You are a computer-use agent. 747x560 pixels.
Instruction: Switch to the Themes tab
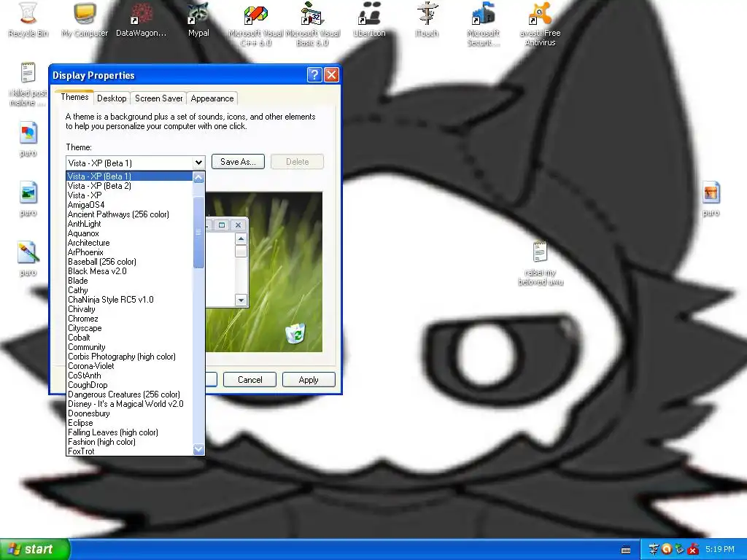[x=74, y=97]
